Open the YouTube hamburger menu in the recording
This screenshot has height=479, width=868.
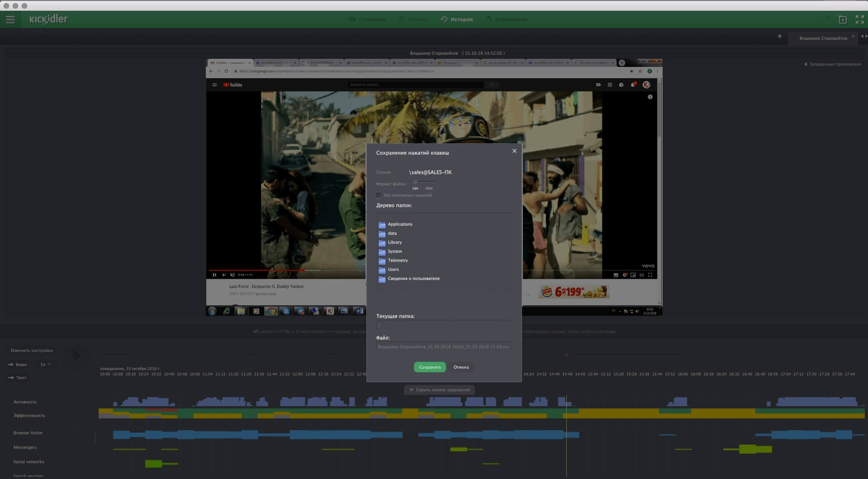point(214,85)
